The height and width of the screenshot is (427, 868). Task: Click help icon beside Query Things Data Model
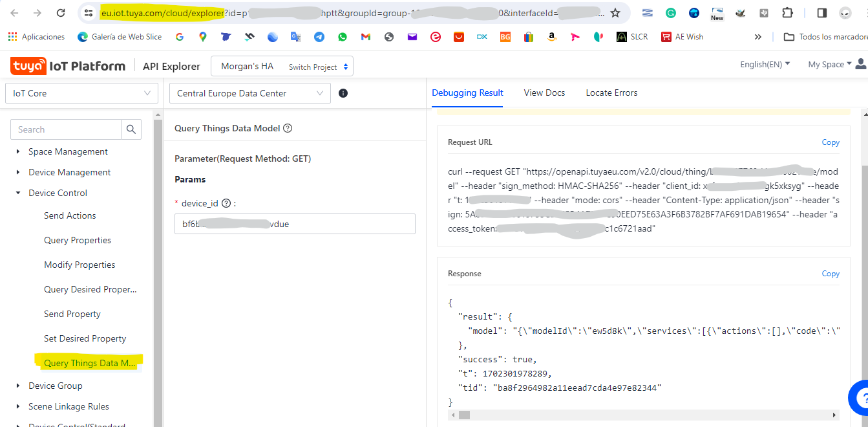[288, 128]
